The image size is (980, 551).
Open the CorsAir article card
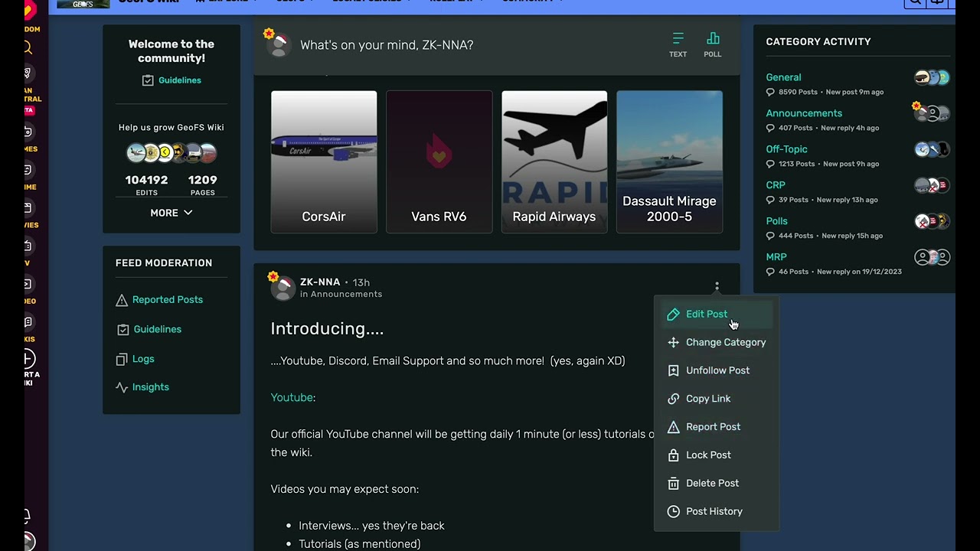(x=324, y=161)
